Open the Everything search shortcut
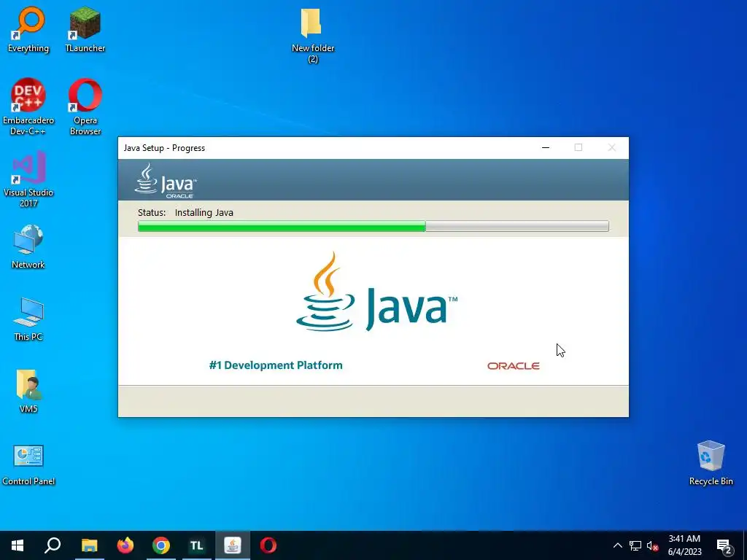 coord(28,28)
